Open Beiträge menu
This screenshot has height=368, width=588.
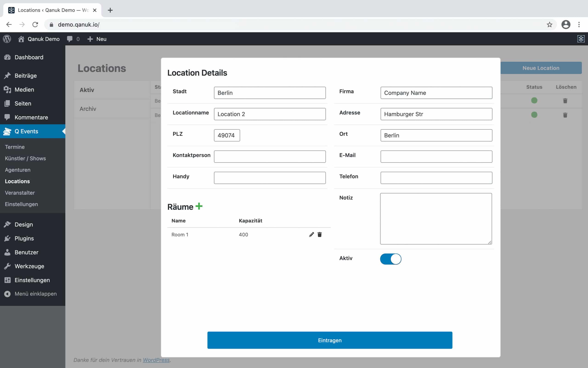click(x=33, y=76)
